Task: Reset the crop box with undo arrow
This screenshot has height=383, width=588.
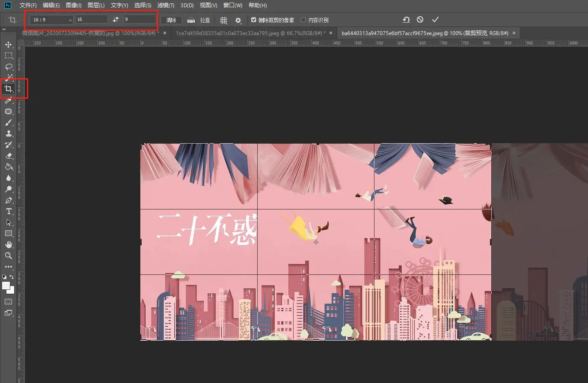Action: click(406, 20)
